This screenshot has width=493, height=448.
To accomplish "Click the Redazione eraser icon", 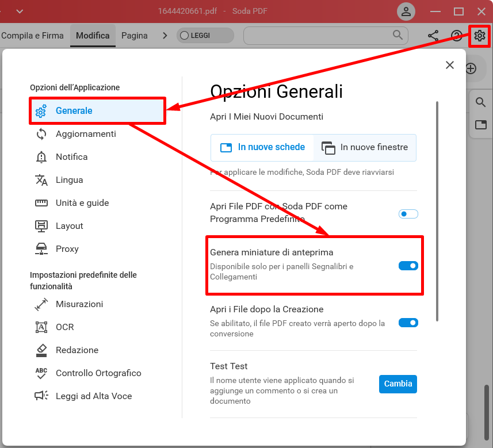I will pos(41,350).
